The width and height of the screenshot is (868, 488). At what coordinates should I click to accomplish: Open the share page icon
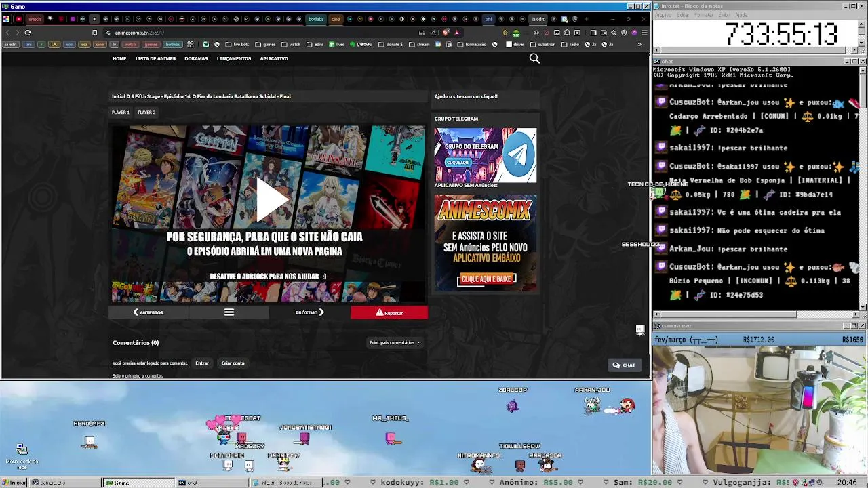tap(433, 32)
